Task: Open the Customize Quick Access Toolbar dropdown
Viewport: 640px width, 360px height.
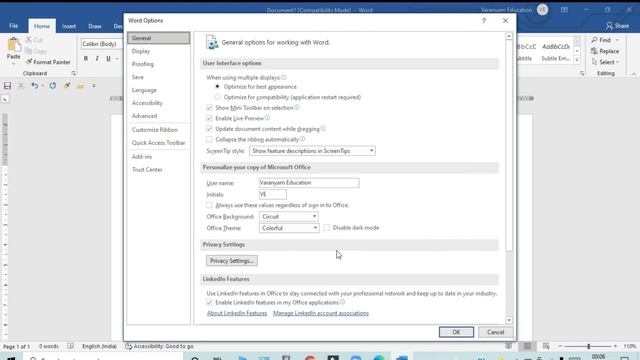Action: coord(94,86)
